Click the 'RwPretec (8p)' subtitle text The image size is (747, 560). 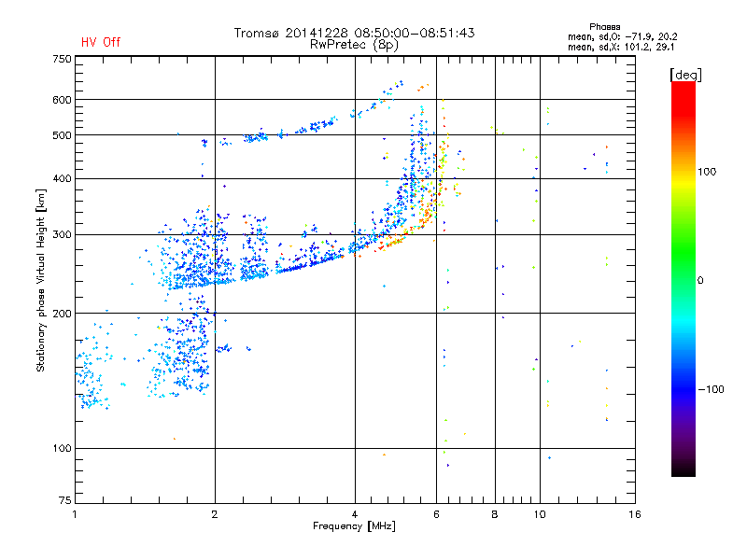pos(354,45)
